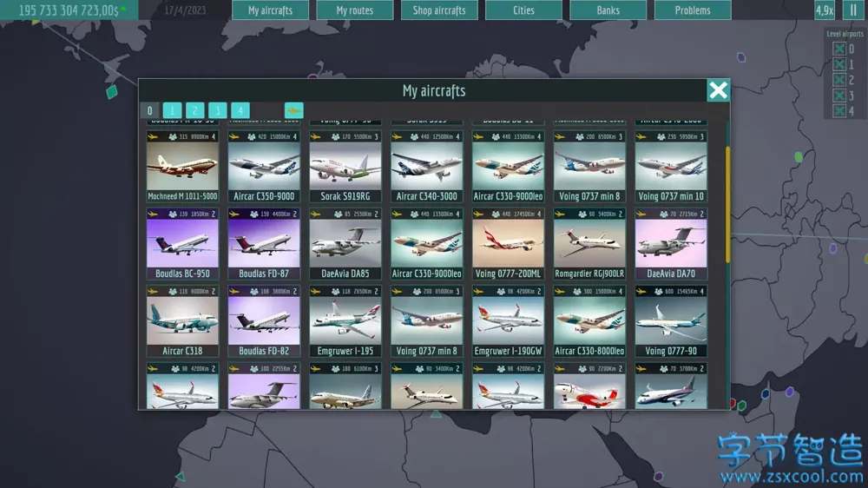Click the plane icon on Mochneed M 1011-5000 card

tap(153, 137)
